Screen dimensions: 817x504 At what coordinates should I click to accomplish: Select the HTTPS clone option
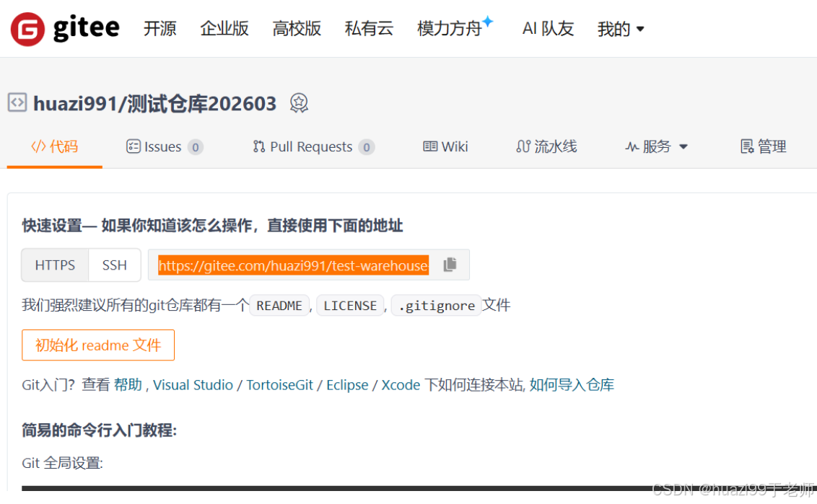[56, 265]
